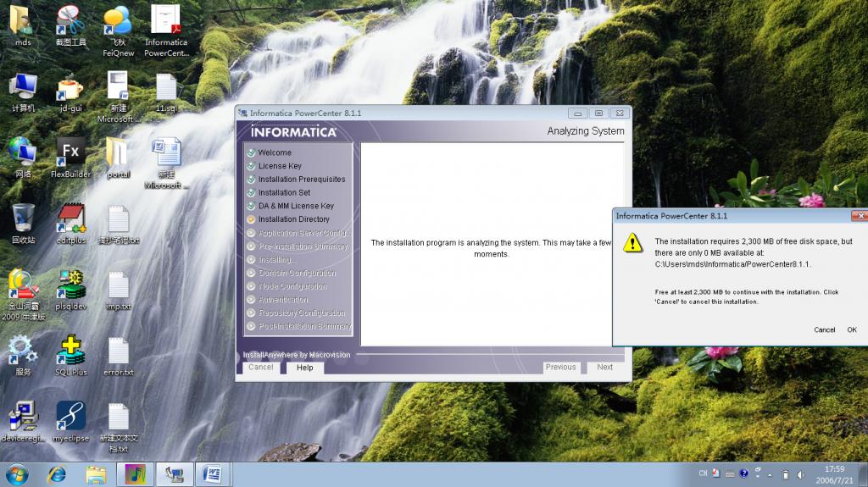Click the Help button in installer
This screenshot has height=487, width=868.
point(305,368)
